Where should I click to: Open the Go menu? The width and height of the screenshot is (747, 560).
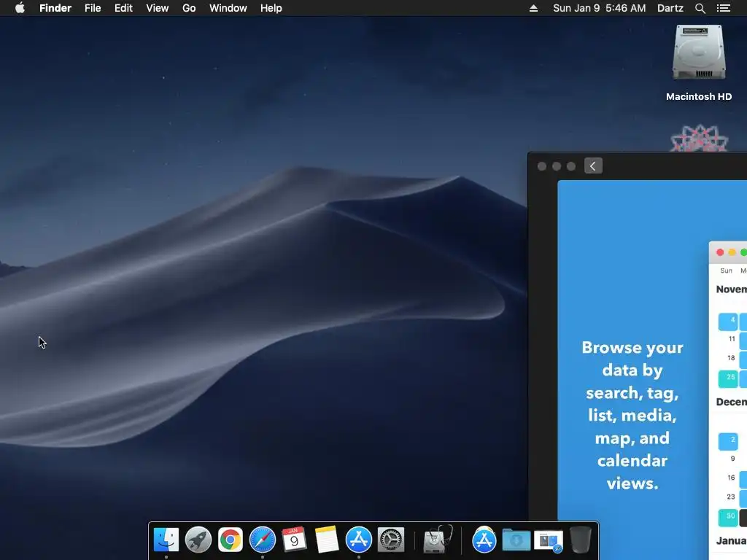pos(189,8)
